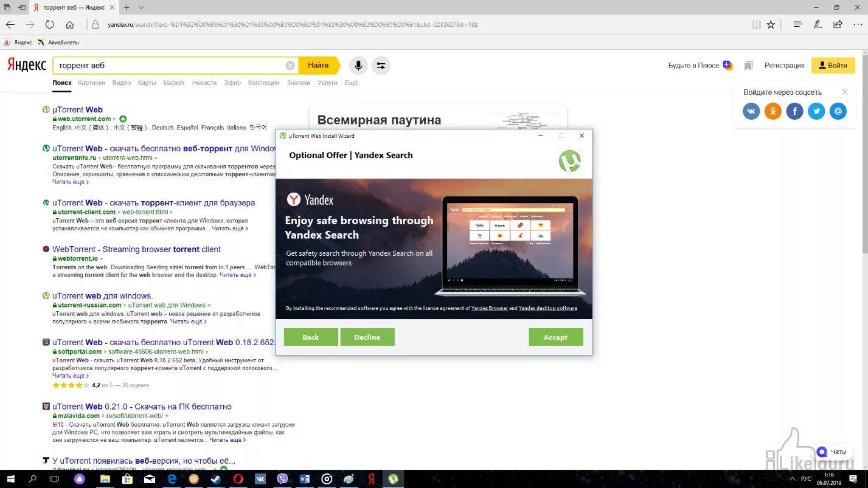Screen dimensions: 868x488
Task: Click the Войти login button
Action: point(833,65)
